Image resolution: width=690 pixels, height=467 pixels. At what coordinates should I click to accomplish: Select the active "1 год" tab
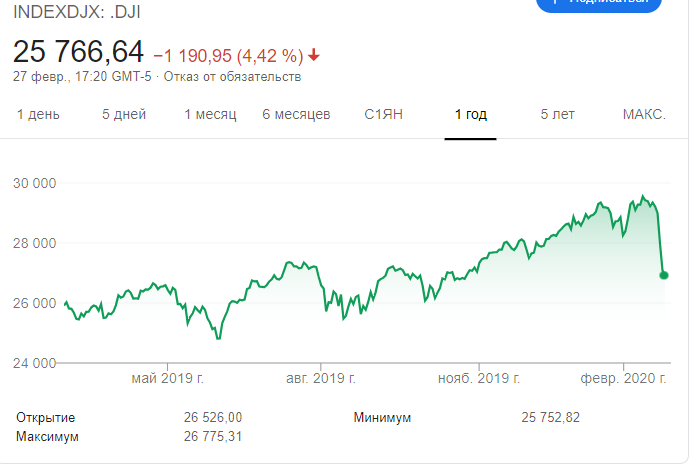(x=470, y=114)
